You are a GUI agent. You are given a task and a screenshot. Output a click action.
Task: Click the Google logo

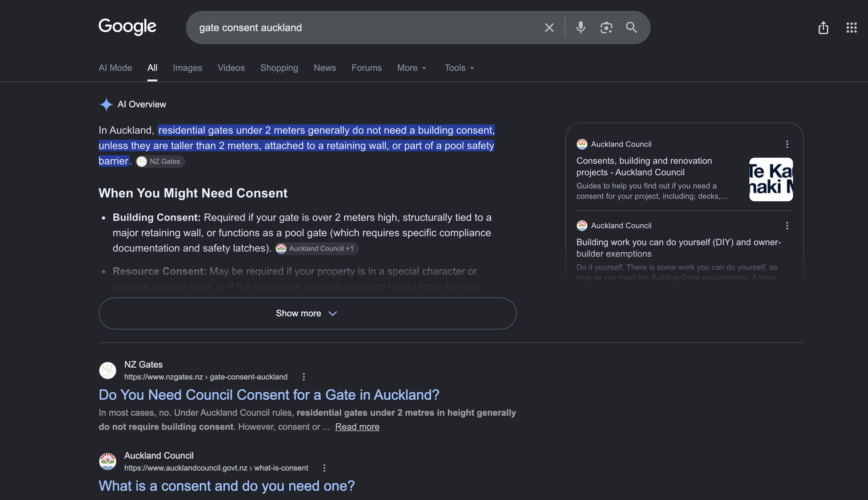[127, 27]
